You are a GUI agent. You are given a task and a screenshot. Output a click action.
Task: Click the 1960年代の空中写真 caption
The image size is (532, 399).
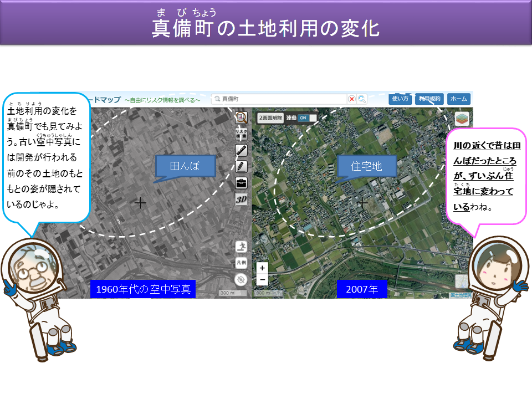click(143, 289)
